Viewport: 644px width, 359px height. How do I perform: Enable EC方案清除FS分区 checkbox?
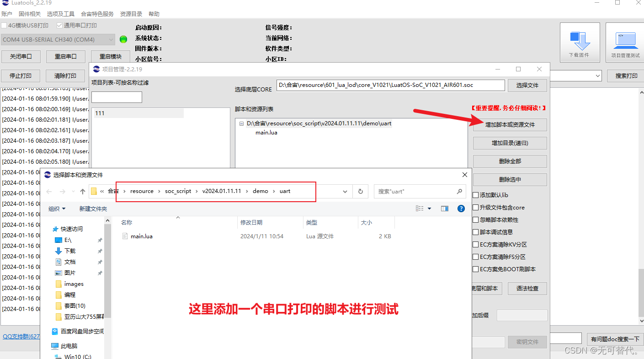point(476,257)
